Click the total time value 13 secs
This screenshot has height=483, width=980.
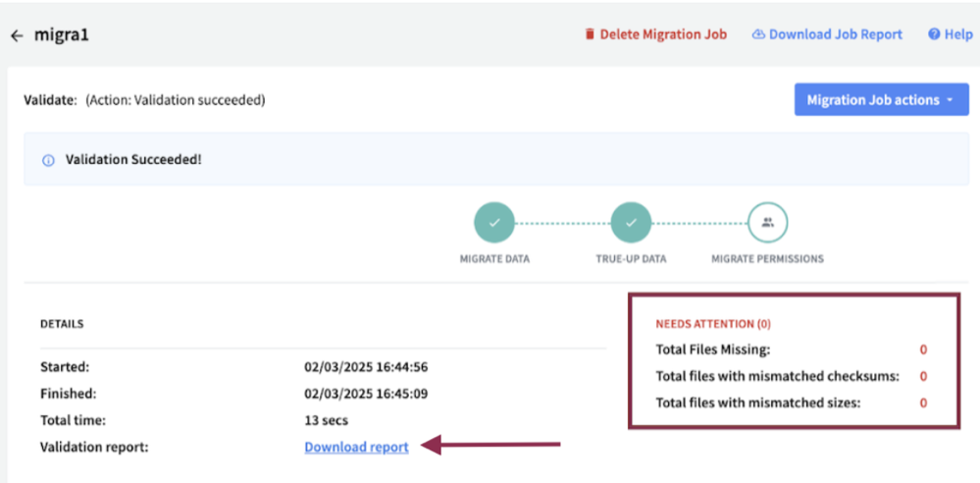pyautogui.click(x=327, y=420)
